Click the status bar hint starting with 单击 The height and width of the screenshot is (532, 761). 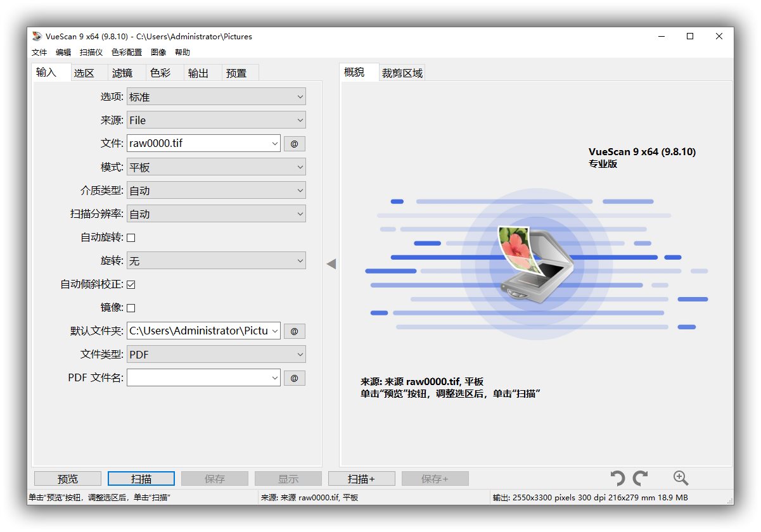tap(99, 498)
